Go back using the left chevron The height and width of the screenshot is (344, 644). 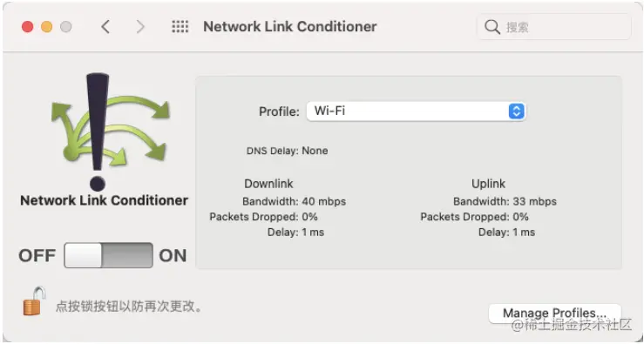pos(105,27)
